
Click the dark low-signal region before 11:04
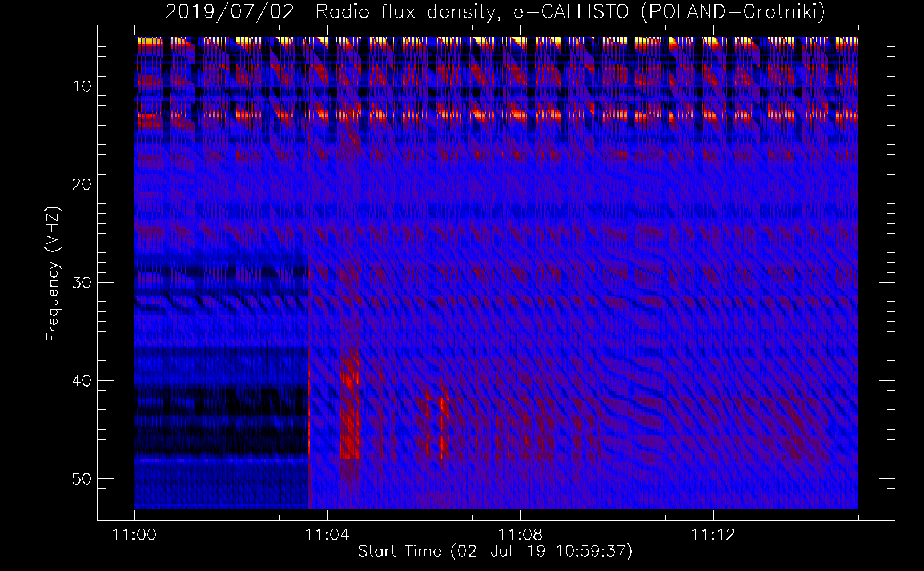tap(222, 423)
